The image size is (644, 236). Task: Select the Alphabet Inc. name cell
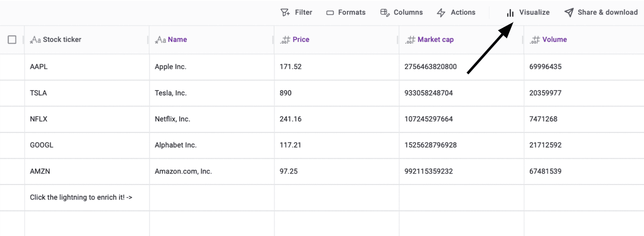(x=211, y=145)
